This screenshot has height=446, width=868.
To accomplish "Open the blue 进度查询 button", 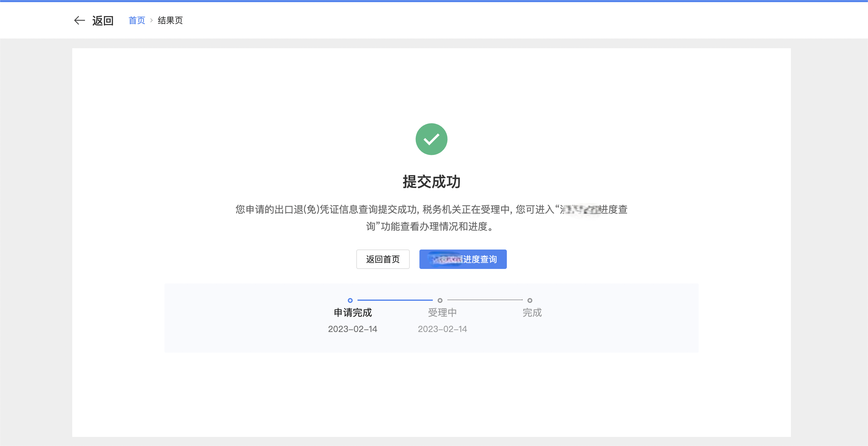I will click(x=463, y=259).
